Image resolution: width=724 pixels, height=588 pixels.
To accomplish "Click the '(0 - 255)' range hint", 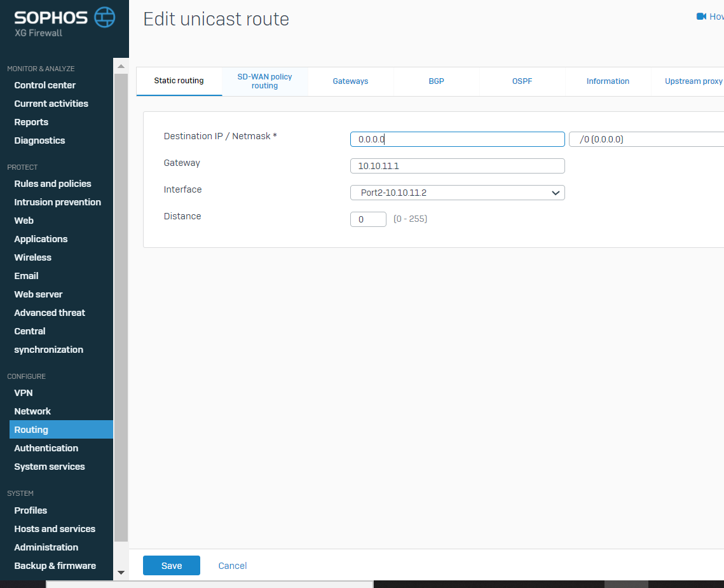I will click(x=410, y=219).
